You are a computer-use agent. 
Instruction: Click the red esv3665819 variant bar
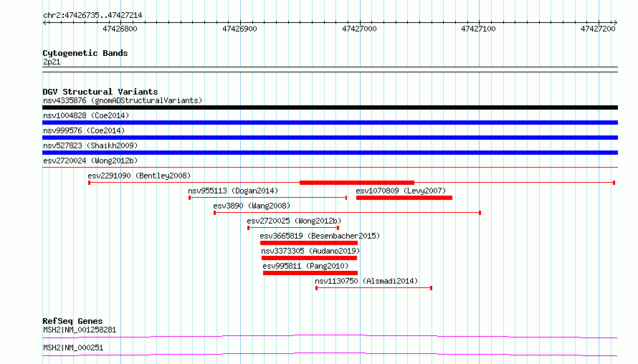[x=309, y=243]
